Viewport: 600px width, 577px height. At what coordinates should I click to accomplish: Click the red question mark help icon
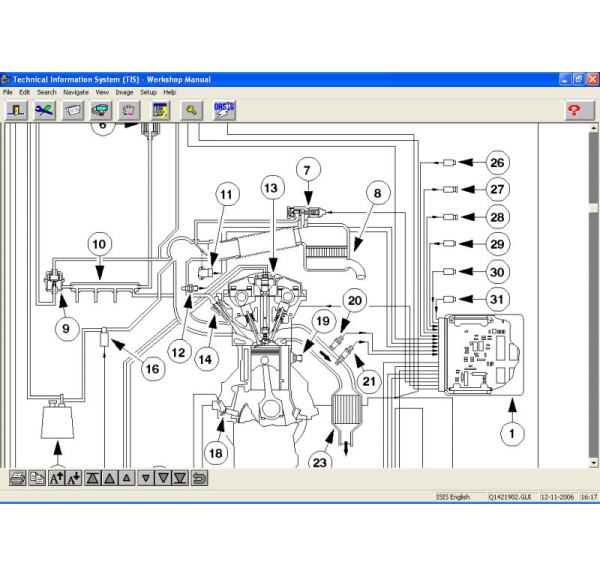click(573, 111)
